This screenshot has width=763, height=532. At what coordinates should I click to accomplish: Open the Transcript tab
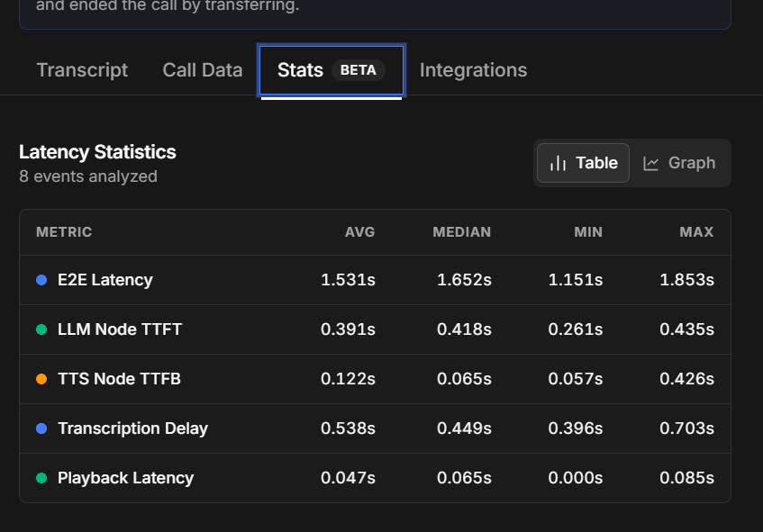pos(82,70)
